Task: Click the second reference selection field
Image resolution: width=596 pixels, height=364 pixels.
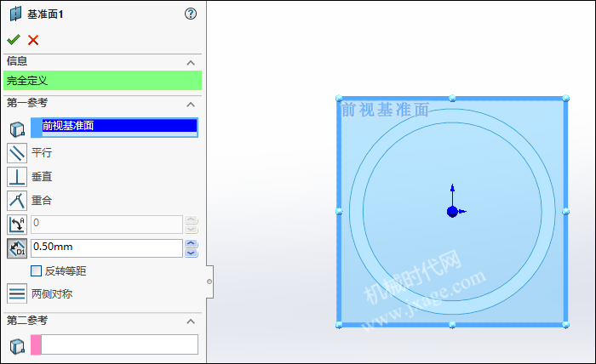Action: point(120,344)
